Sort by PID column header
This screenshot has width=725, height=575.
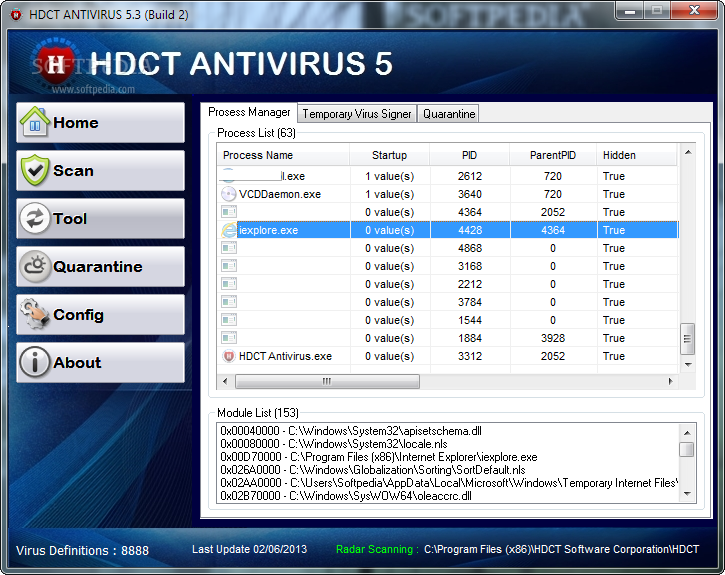(x=470, y=155)
